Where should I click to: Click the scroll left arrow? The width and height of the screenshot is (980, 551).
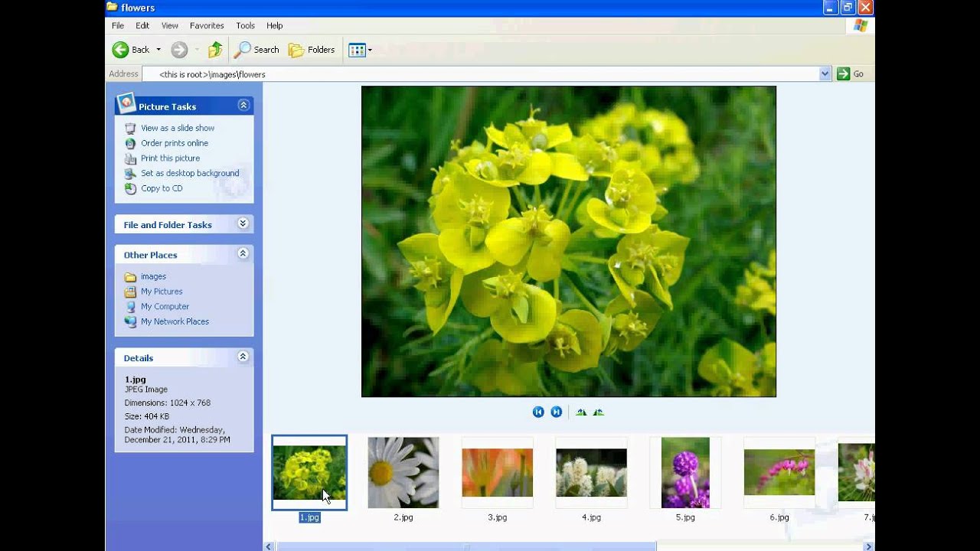269,546
